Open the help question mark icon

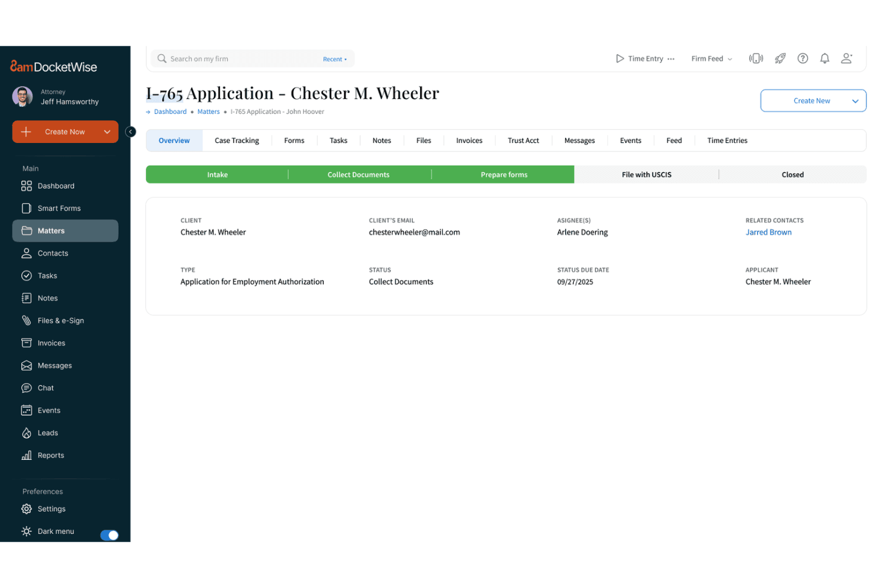click(x=803, y=58)
